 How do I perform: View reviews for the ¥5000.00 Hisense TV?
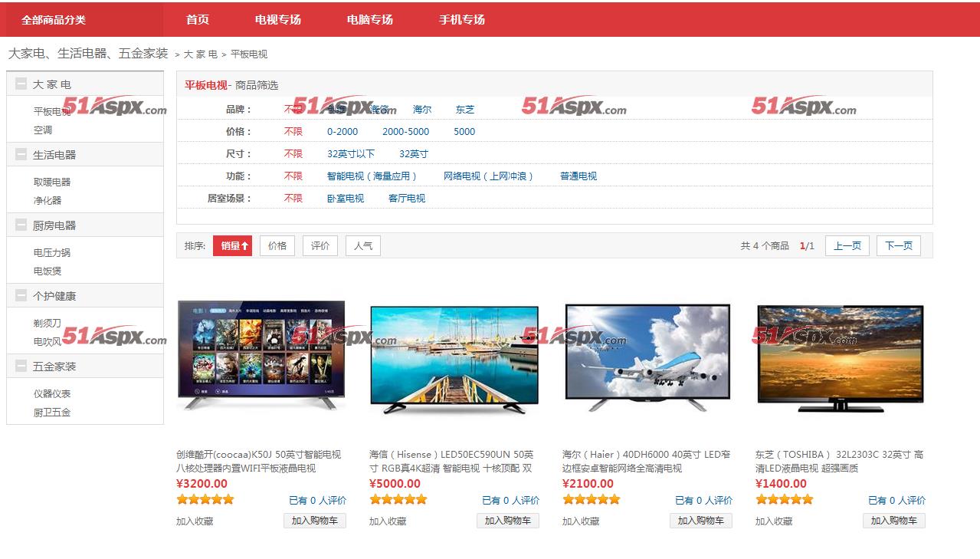[x=511, y=501]
